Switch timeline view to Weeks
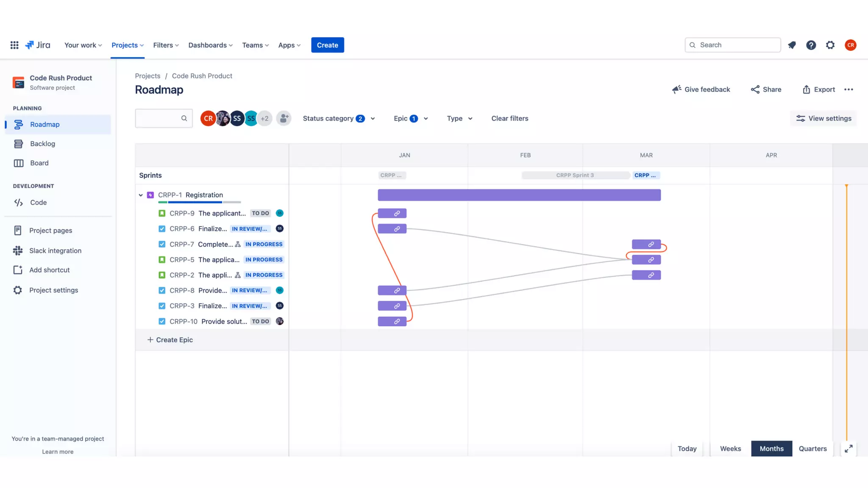This screenshot has height=488, width=868. (x=730, y=449)
